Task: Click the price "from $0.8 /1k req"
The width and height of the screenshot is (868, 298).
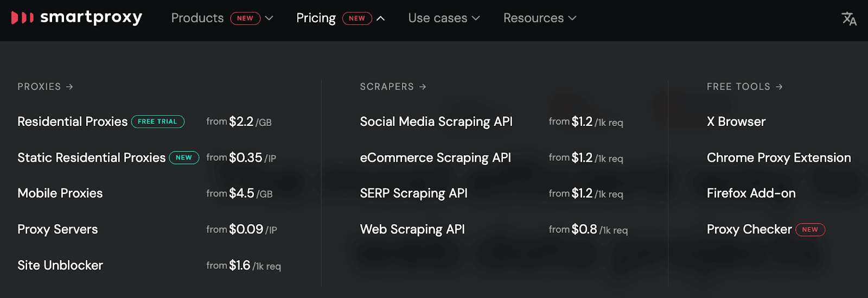Action: (588, 230)
